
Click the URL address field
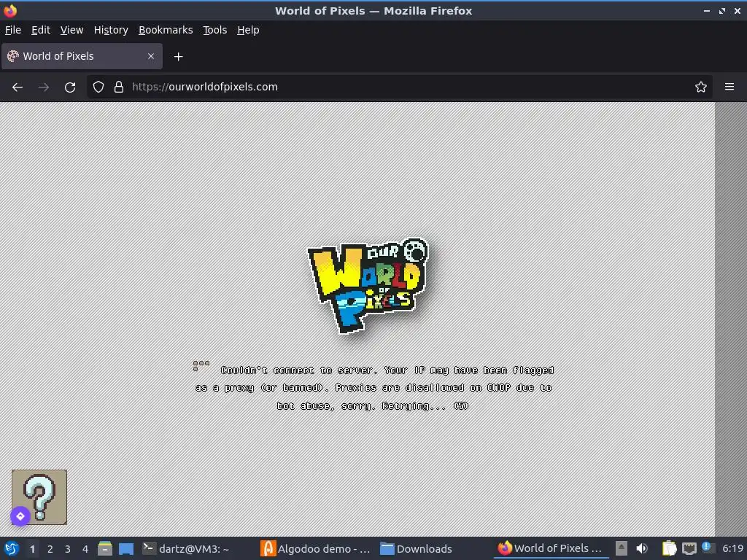(x=399, y=87)
